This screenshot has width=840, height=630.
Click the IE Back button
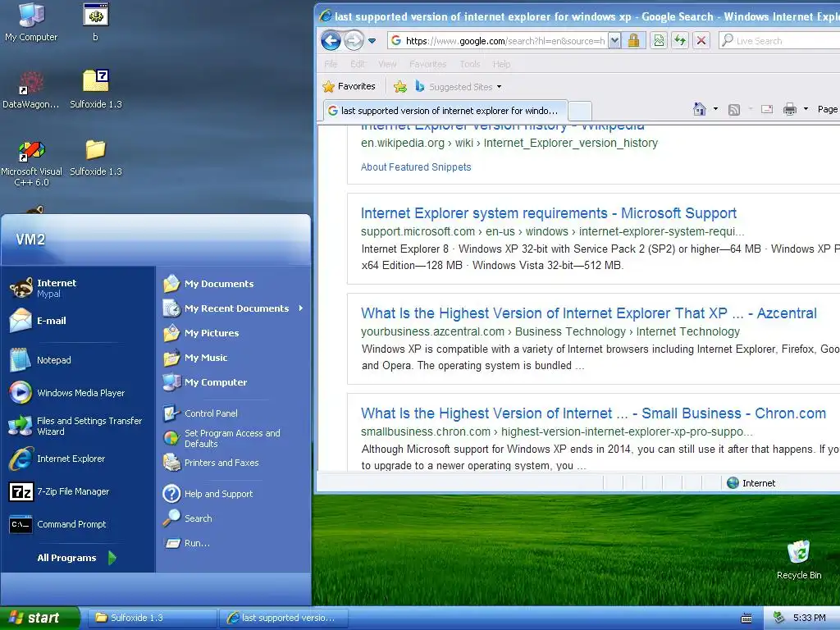(x=331, y=41)
